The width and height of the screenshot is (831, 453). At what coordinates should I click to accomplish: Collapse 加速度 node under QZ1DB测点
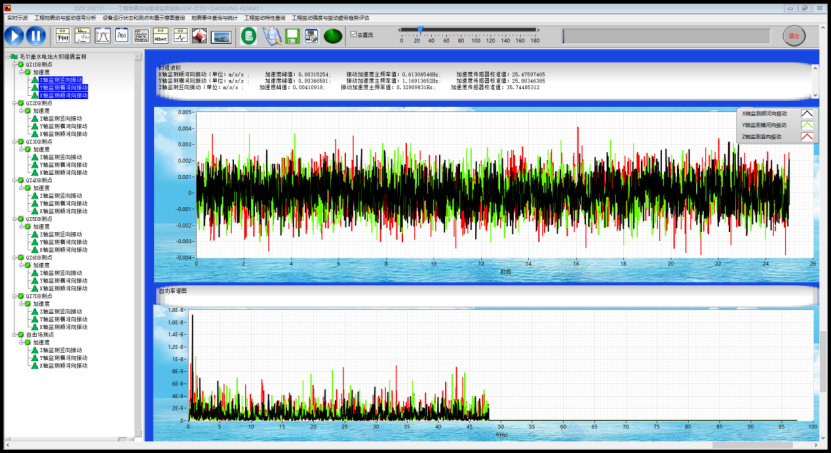[21, 72]
